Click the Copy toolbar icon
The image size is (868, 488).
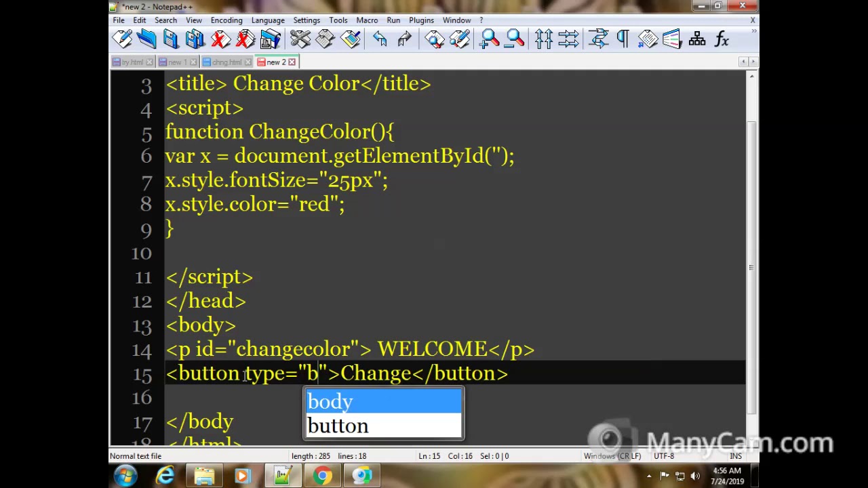pyautogui.click(x=325, y=39)
